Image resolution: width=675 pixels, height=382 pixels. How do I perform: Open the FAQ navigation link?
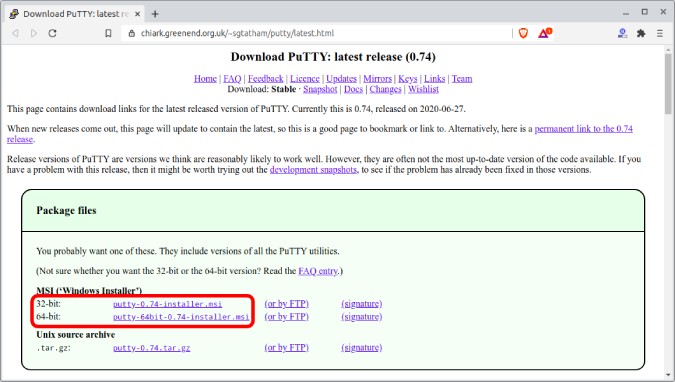(232, 79)
